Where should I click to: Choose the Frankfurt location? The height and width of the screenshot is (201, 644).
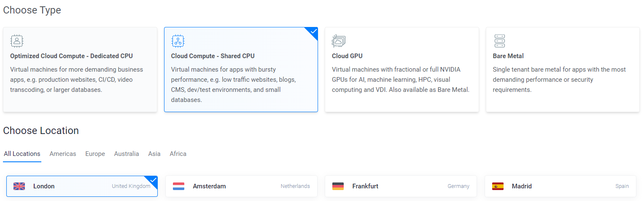pyautogui.click(x=401, y=186)
